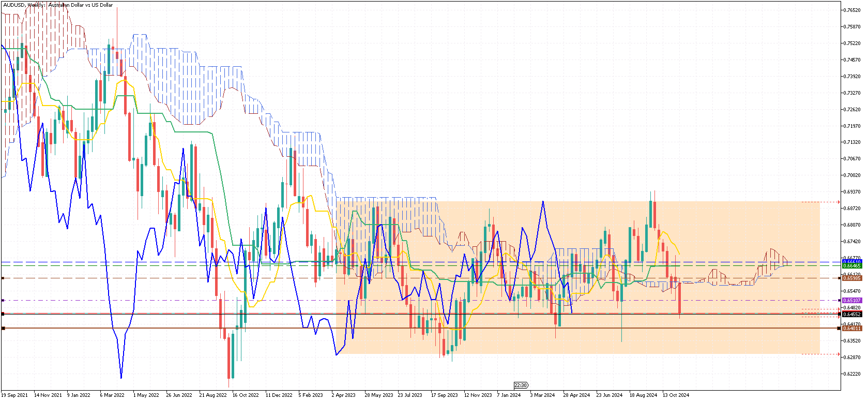Click the 22:30 time marker on the time axis

tap(521, 385)
